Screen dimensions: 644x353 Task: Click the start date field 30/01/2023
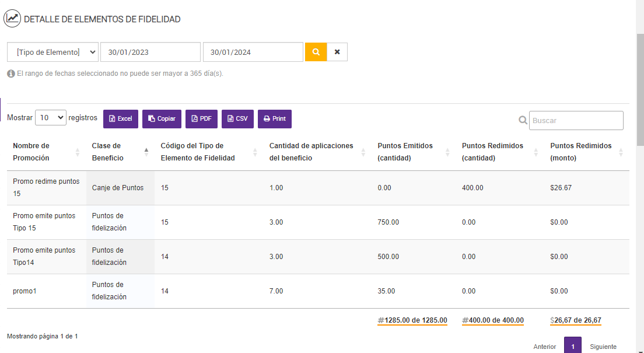(x=150, y=52)
